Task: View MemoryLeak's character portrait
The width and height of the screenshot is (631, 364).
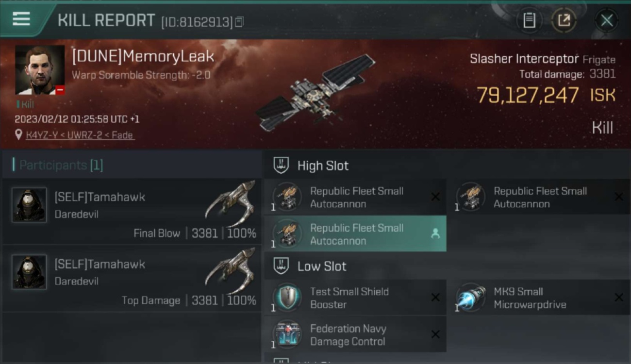Action: 39,70
